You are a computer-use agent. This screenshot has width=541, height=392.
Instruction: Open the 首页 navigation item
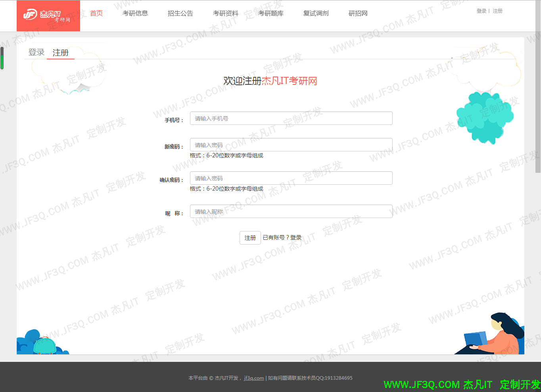96,13
